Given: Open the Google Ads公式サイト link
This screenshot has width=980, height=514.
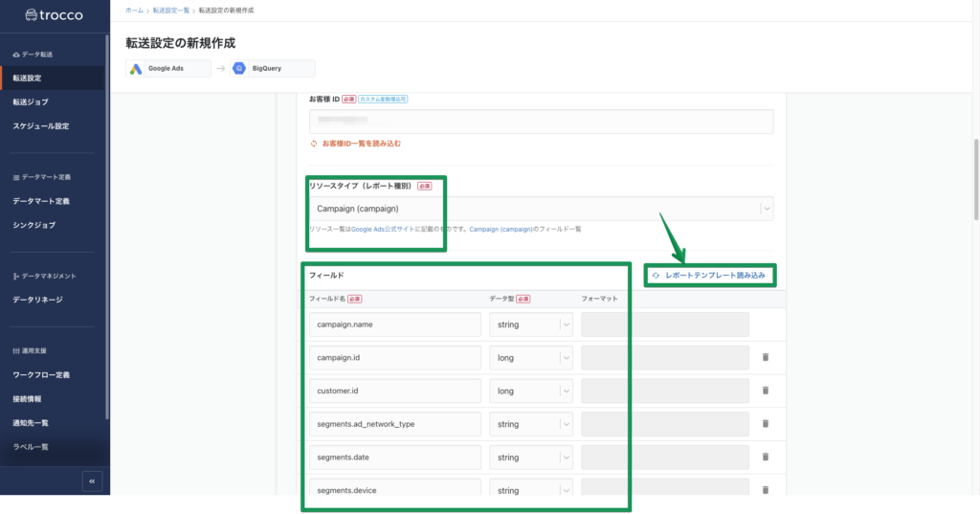Looking at the screenshot, I should pos(379,230).
